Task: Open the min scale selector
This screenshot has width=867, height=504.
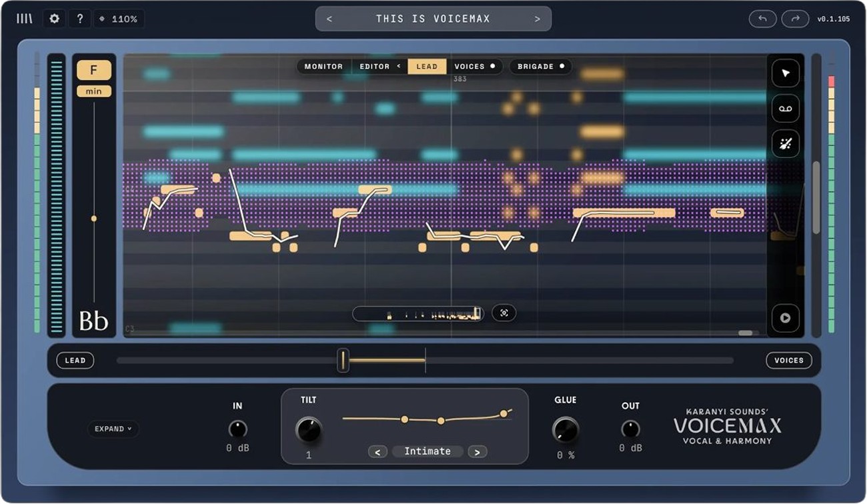Action: click(x=94, y=91)
